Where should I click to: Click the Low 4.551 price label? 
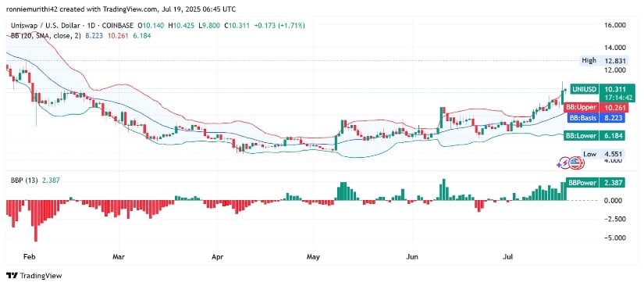click(x=603, y=154)
